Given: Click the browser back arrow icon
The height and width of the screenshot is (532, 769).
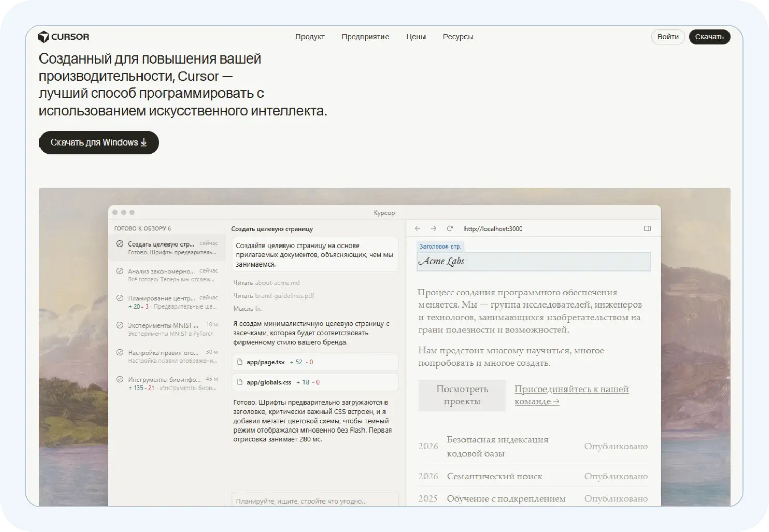Looking at the screenshot, I should tap(417, 229).
